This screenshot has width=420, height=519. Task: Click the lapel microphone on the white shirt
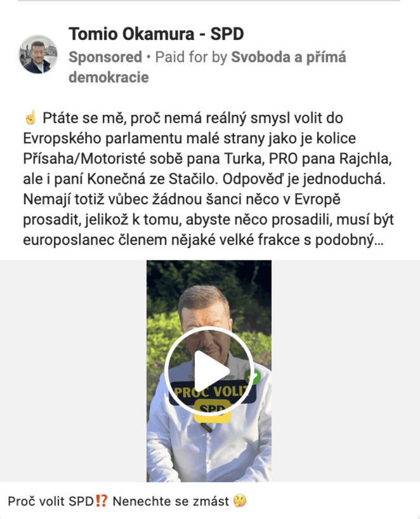click(206, 427)
